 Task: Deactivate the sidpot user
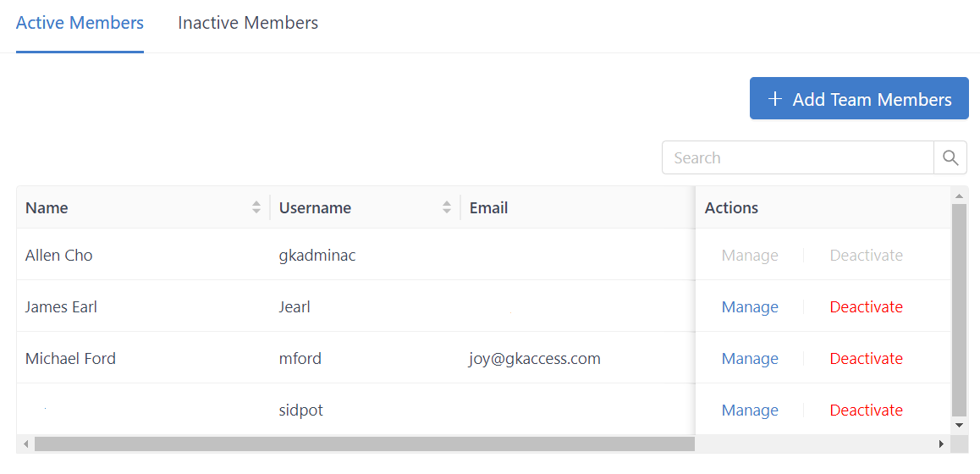866,411
